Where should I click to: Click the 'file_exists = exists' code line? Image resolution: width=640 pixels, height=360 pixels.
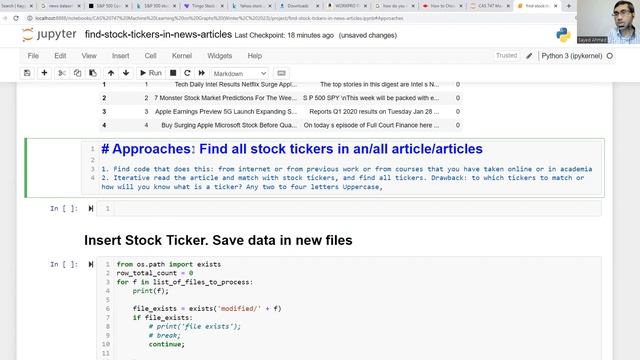(207, 309)
